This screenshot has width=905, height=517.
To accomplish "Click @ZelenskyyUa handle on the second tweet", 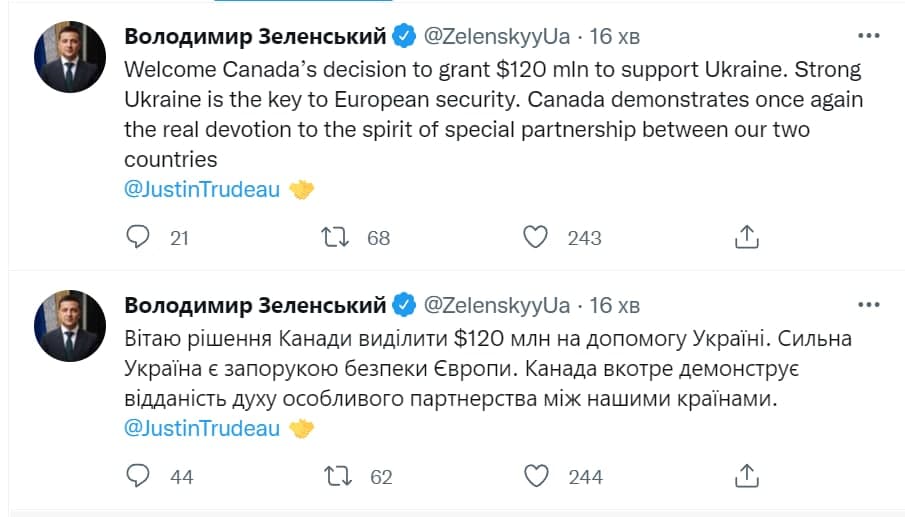I will [x=498, y=305].
